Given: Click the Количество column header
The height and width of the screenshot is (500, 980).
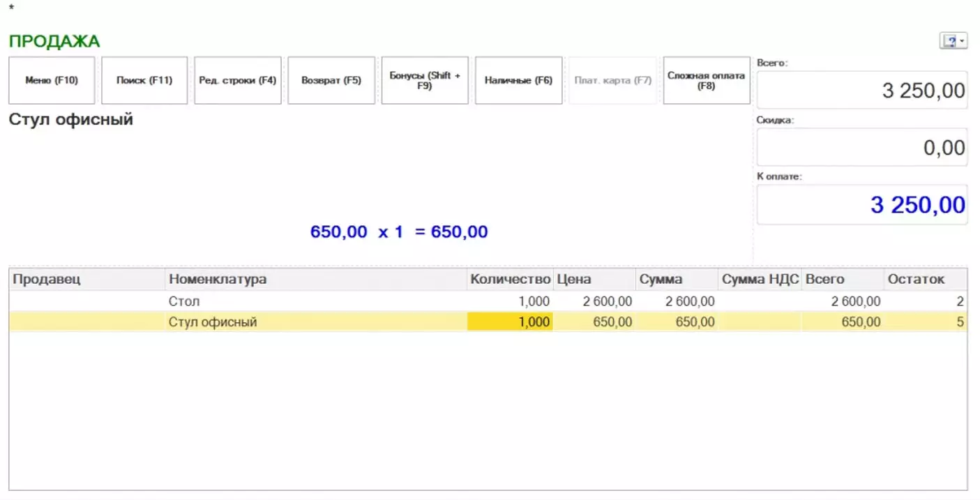Looking at the screenshot, I should [x=510, y=280].
